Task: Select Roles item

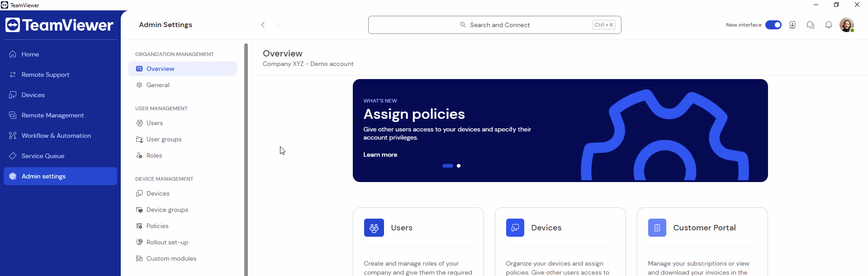Action: (182, 155)
